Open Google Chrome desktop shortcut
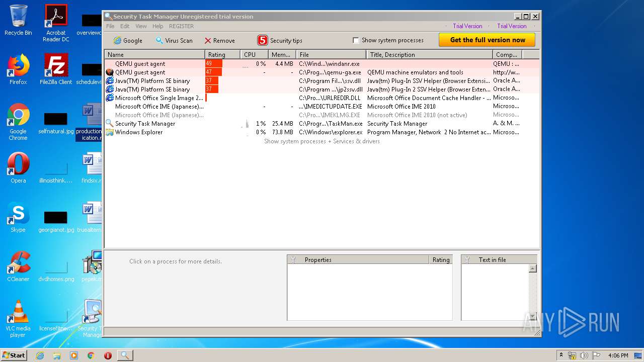Viewport: 644px width, 362px height. click(x=18, y=122)
